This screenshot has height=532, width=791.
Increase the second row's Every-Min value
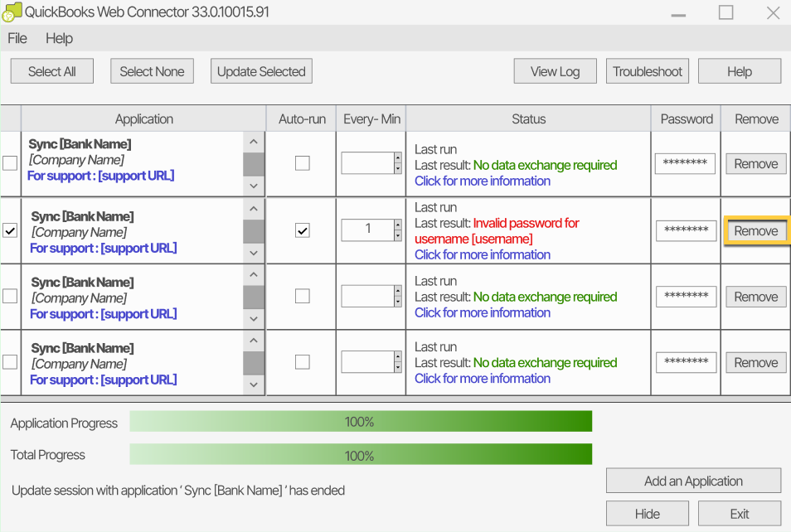click(398, 225)
